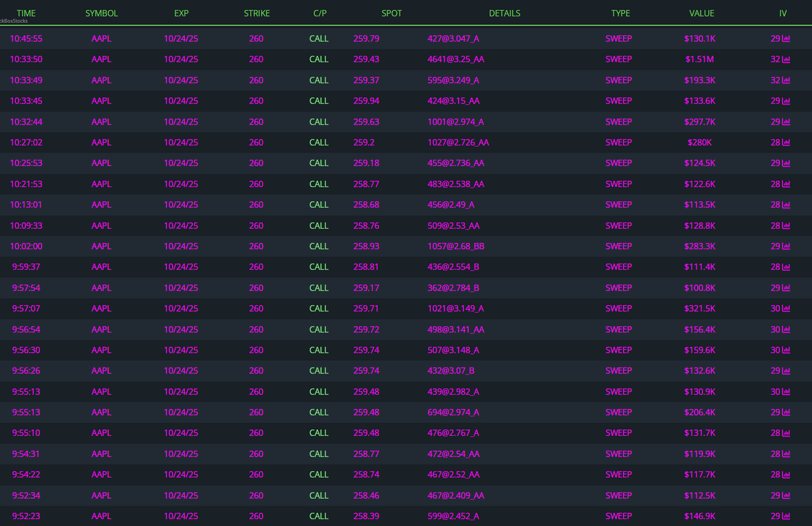
Task: Select the $1.51M value cell
Action: pyautogui.click(x=700, y=60)
